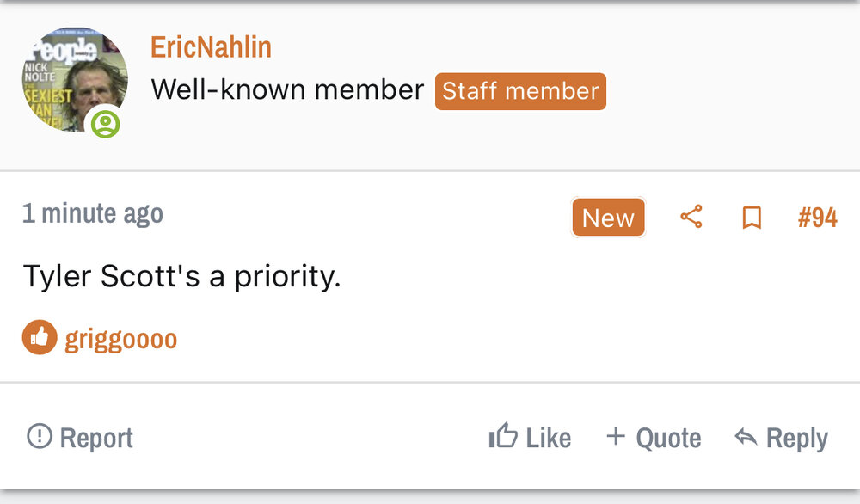860x504 pixels.
Task: Click the "Like" text label
Action: 549,438
